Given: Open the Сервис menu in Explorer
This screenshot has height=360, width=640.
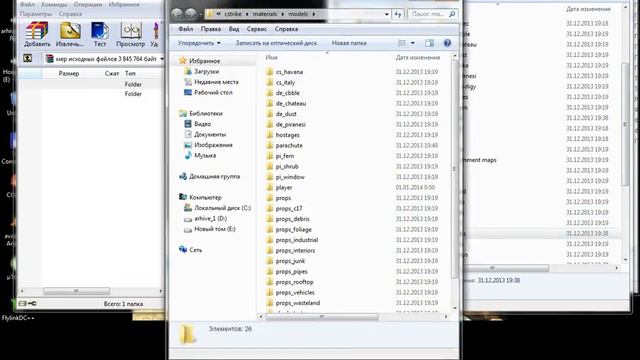Looking at the screenshot, I should [257, 29].
